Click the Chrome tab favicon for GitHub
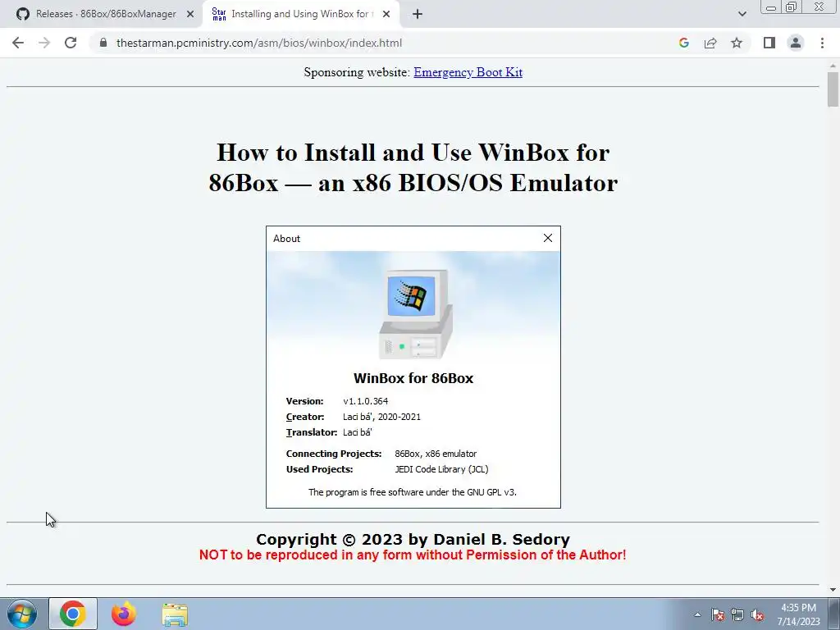The width and height of the screenshot is (840, 630). (x=22, y=14)
